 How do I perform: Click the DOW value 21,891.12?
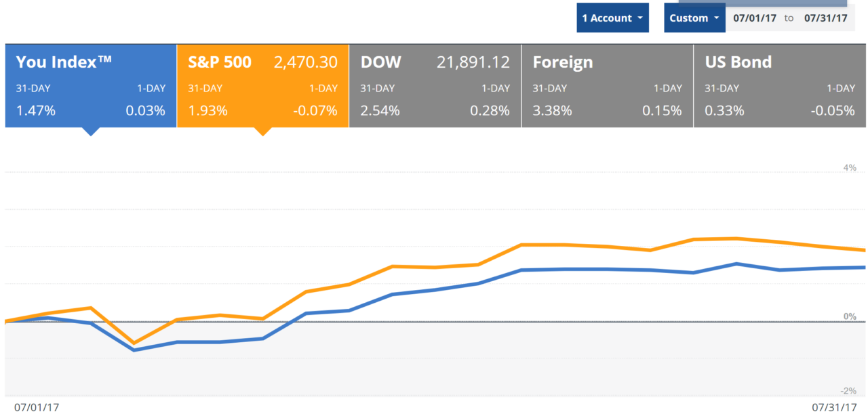pos(473,62)
